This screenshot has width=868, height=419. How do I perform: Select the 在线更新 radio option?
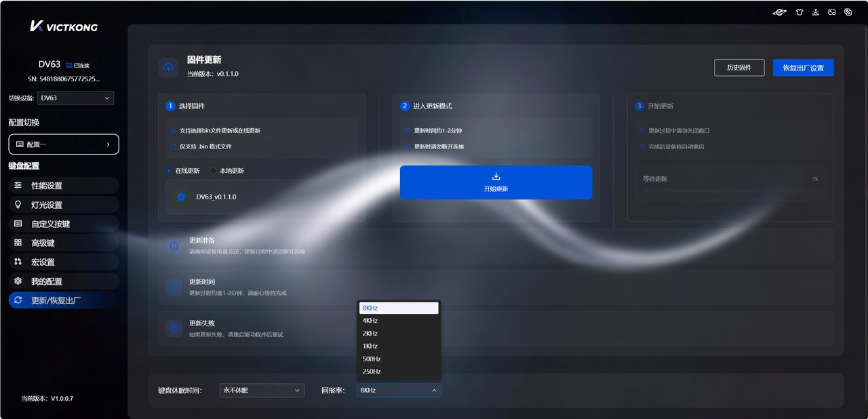[x=183, y=171]
